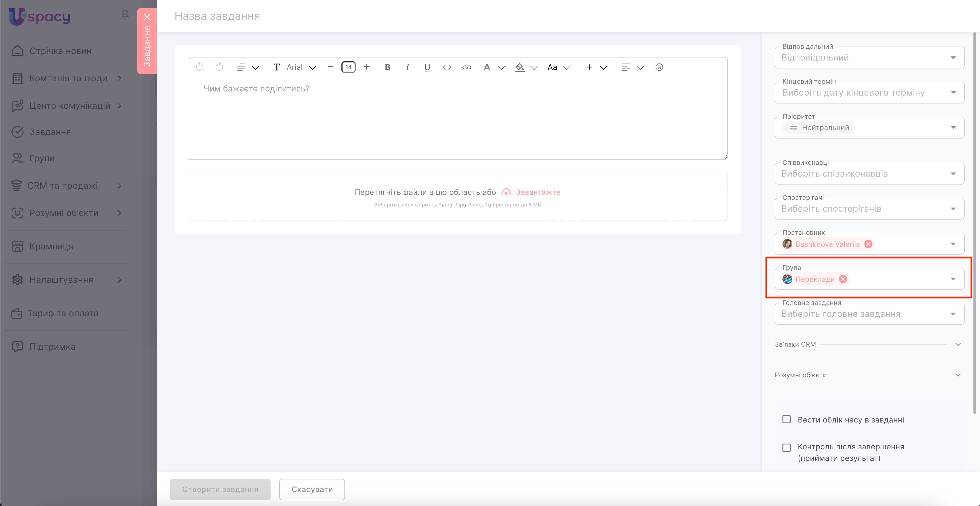
Task: Expand the Зв'язки CRM section
Action: [x=958, y=344]
